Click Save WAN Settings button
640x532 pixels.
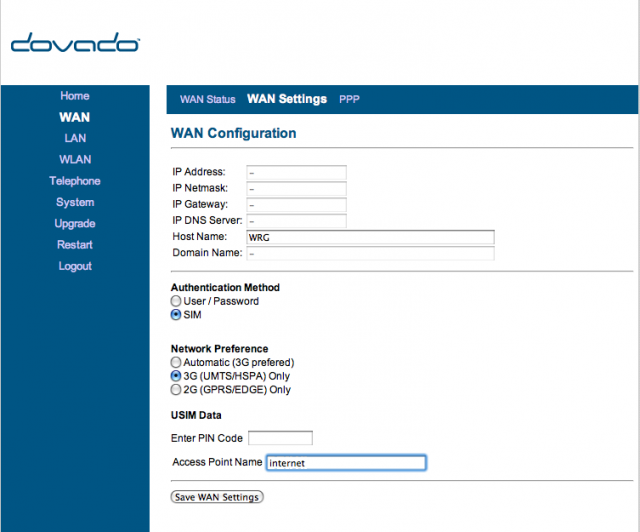(x=217, y=497)
